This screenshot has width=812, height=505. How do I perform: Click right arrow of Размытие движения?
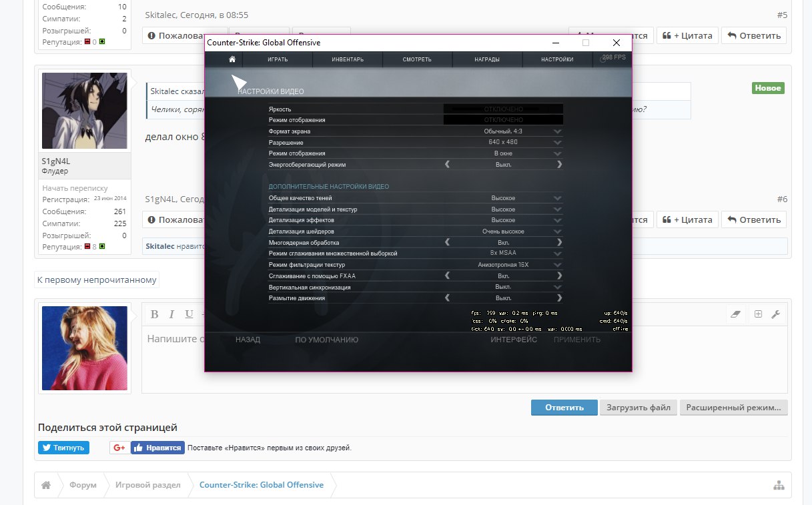559,298
